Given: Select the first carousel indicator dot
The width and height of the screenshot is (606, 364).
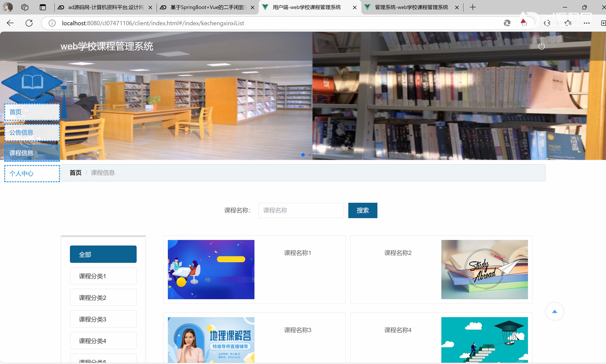Looking at the screenshot, I should pyautogui.click(x=303, y=155).
